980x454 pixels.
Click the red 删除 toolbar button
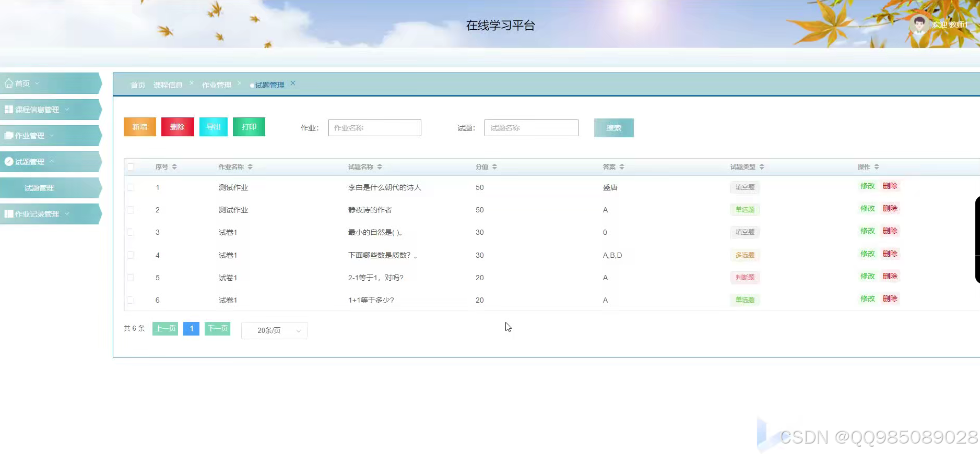[x=178, y=127]
